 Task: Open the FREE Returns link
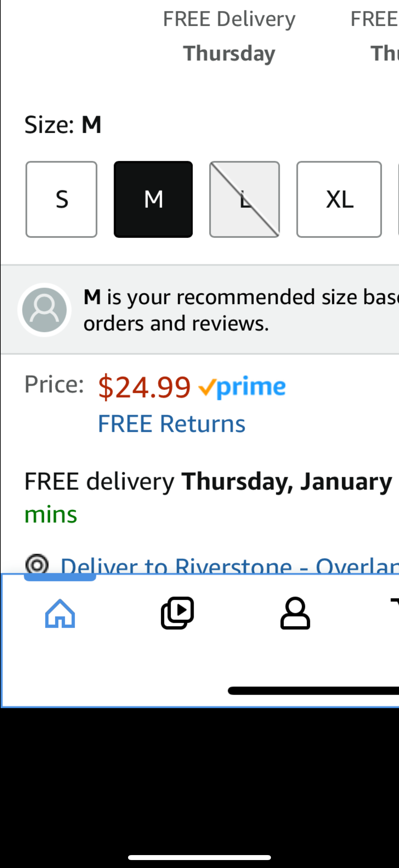pos(171,423)
